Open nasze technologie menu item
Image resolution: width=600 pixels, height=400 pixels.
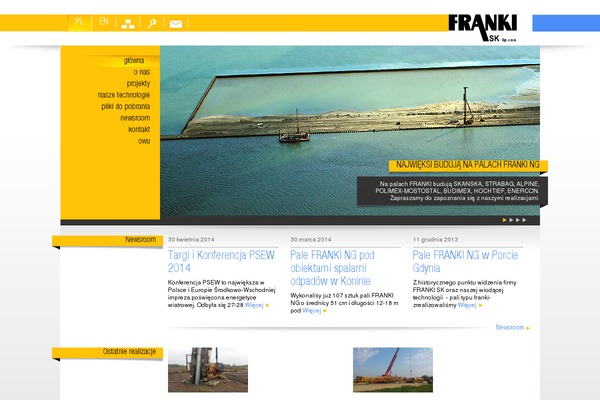coord(124,95)
